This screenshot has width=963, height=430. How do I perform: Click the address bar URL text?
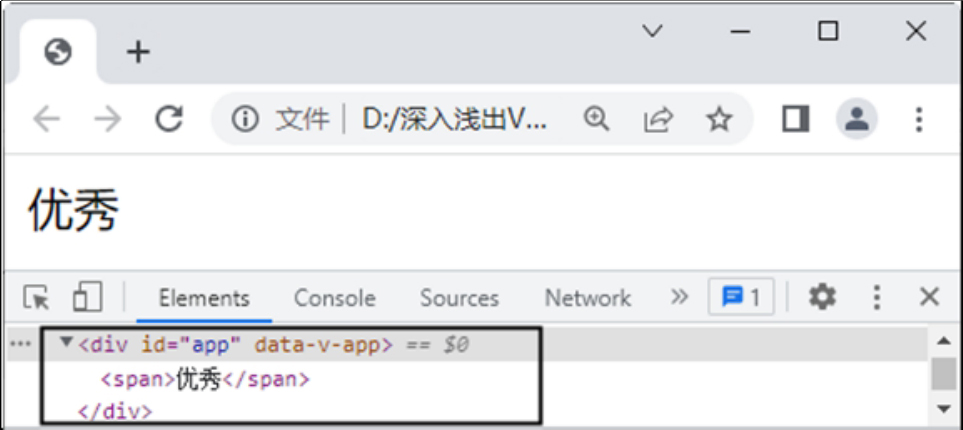point(454,119)
